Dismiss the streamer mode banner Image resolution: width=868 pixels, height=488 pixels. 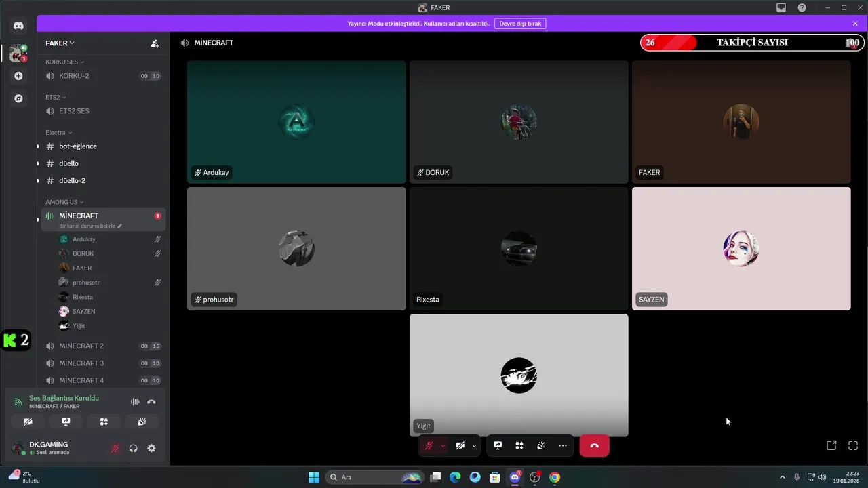coord(855,24)
